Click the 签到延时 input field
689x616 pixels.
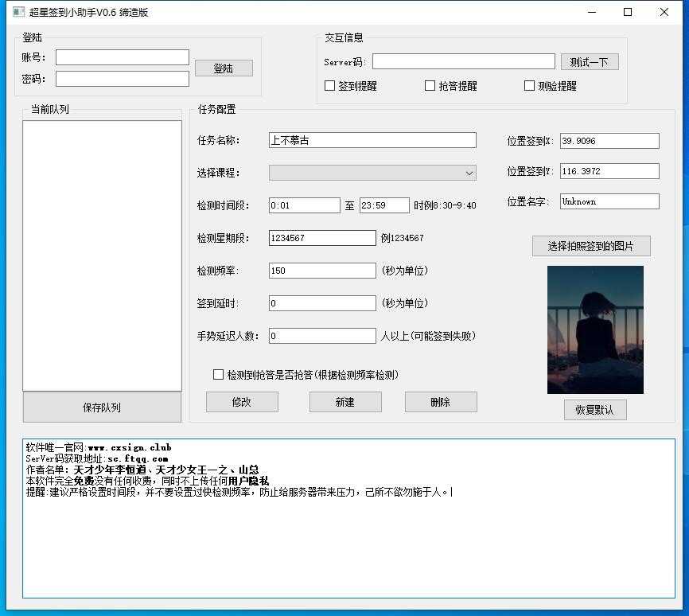point(322,303)
